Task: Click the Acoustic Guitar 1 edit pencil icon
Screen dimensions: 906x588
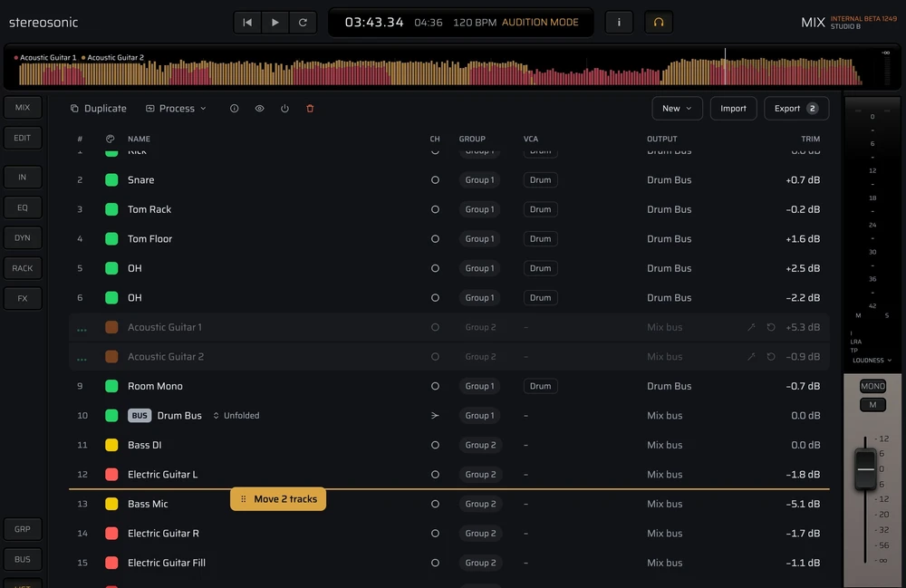Action: [x=751, y=327]
